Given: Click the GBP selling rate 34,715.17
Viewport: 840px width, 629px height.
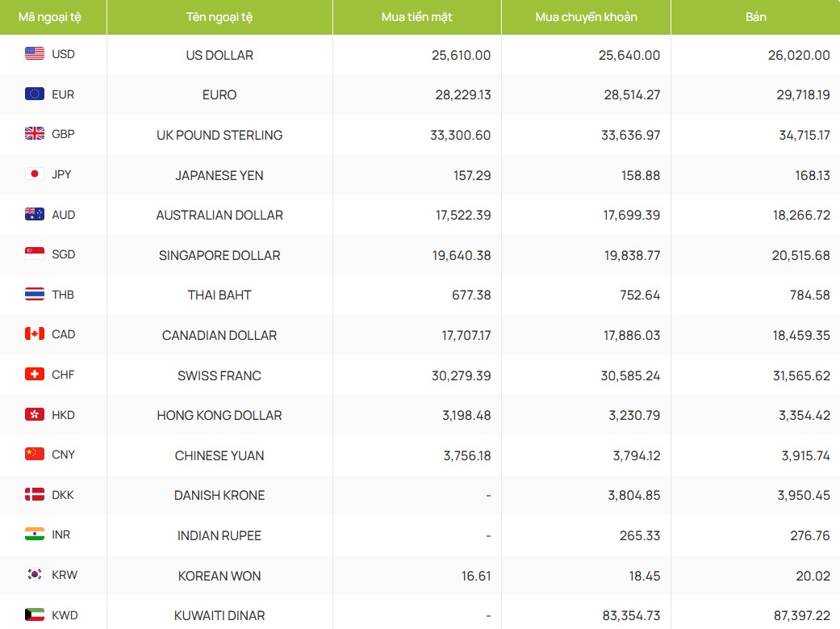Looking at the screenshot, I should tap(804, 135).
